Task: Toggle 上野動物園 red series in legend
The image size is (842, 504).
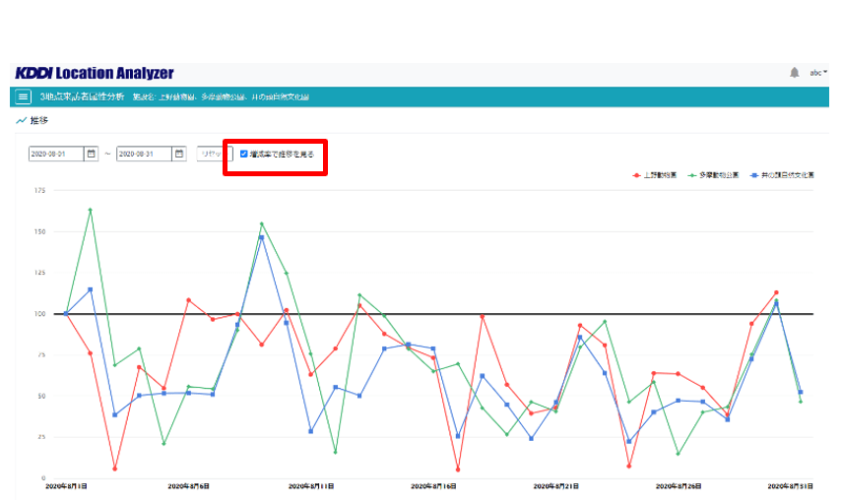Action: [x=656, y=174]
